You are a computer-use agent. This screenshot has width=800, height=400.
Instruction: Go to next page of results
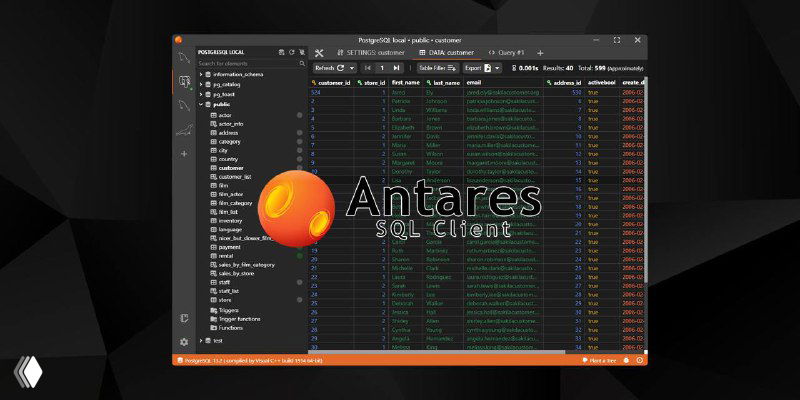396,68
